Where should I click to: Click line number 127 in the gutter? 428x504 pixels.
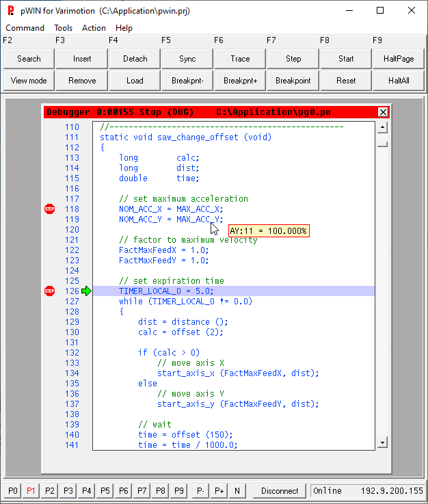(72, 302)
